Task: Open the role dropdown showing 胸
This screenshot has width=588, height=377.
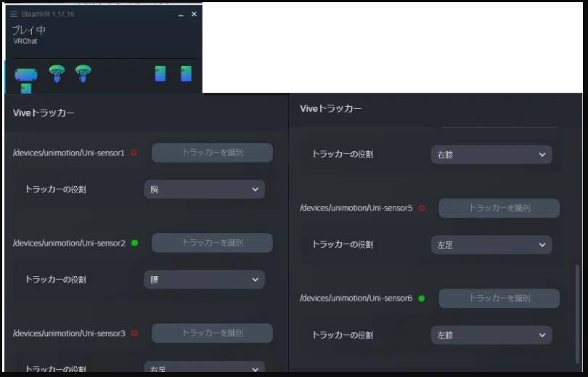Action: click(x=205, y=190)
